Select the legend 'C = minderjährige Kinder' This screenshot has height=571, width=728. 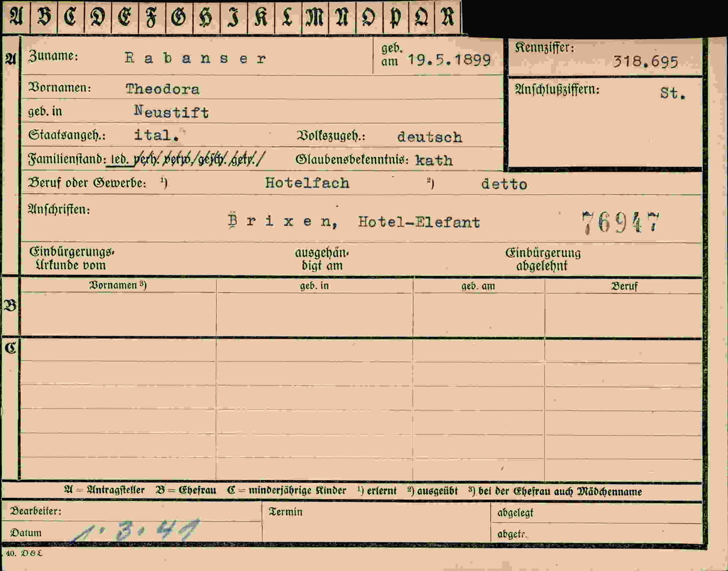pyautogui.click(x=286, y=491)
